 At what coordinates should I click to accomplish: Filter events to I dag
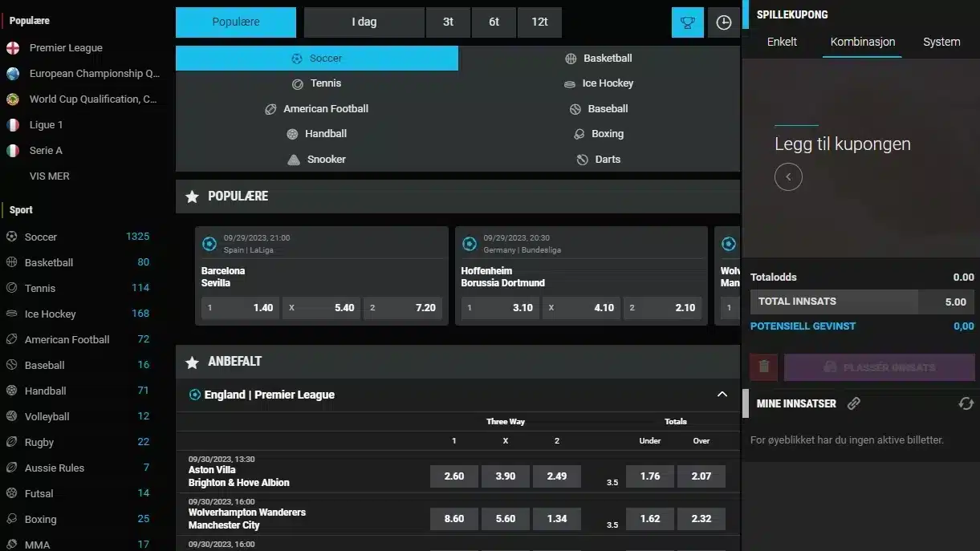click(x=364, y=22)
